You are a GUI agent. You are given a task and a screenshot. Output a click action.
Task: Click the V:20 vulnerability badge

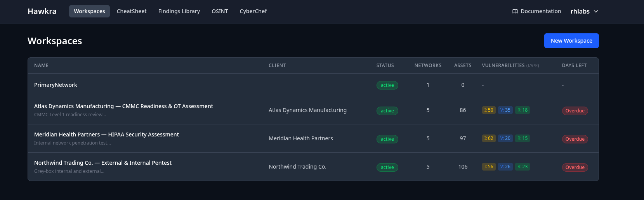(505, 138)
